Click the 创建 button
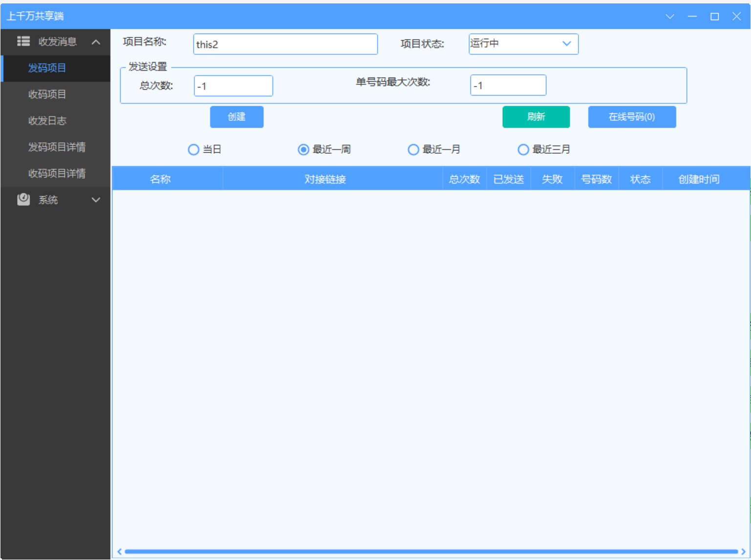Viewport: 751px width, 560px height. point(236,117)
